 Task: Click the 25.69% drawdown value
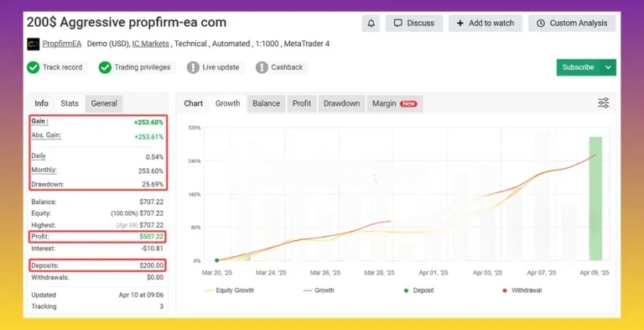[153, 185]
